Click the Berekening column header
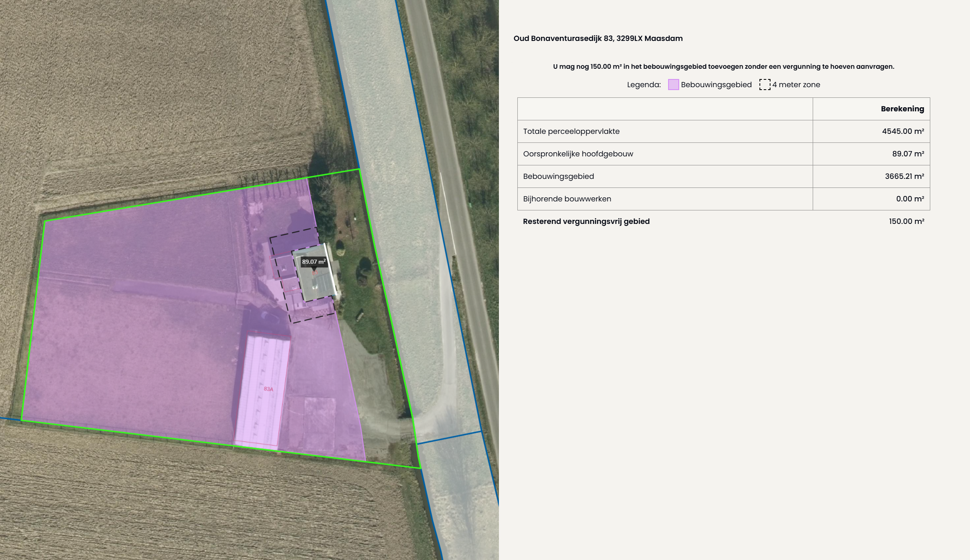Viewport: 970px width, 560px height. (x=902, y=109)
